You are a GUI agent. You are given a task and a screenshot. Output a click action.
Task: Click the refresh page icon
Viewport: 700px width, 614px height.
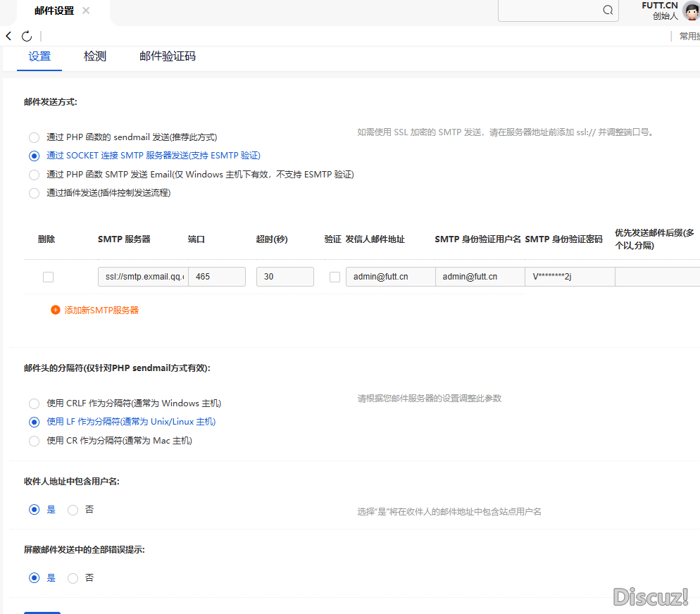tap(27, 36)
